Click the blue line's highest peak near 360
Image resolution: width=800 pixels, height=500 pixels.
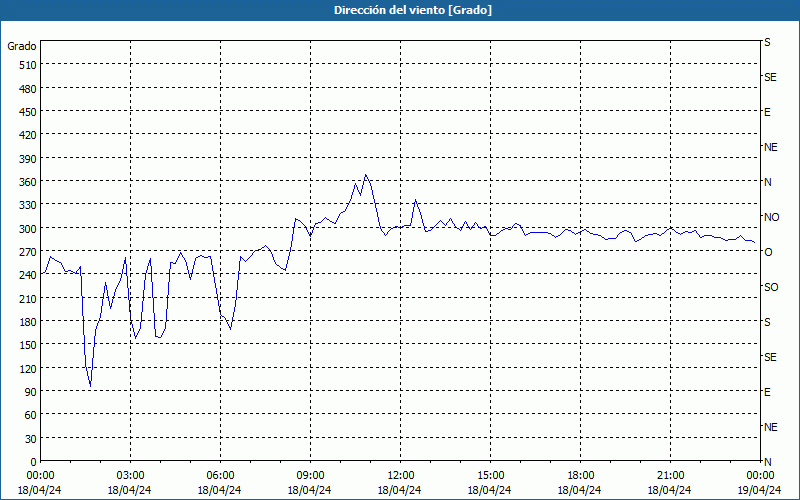(x=365, y=175)
